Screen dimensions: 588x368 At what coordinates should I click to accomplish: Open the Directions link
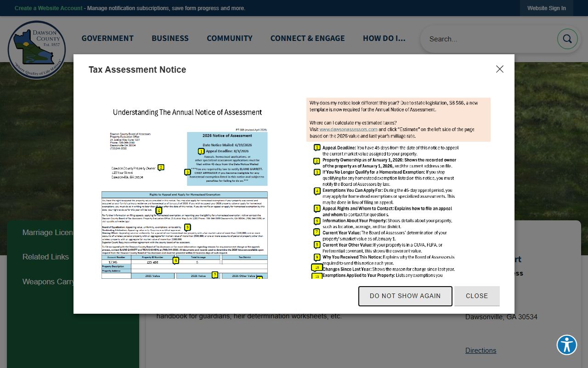481,351
